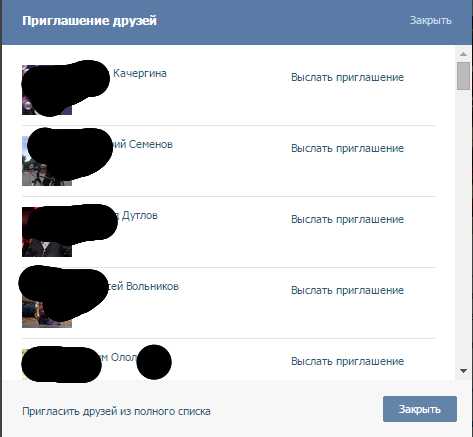Open Семенов profile name link
Viewport: 473px width, 437px height.
coord(143,144)
